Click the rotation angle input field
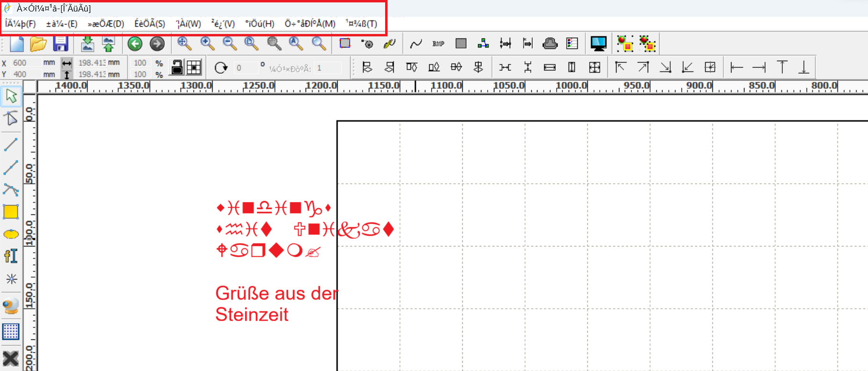868x371 pixels. point(245,68)
